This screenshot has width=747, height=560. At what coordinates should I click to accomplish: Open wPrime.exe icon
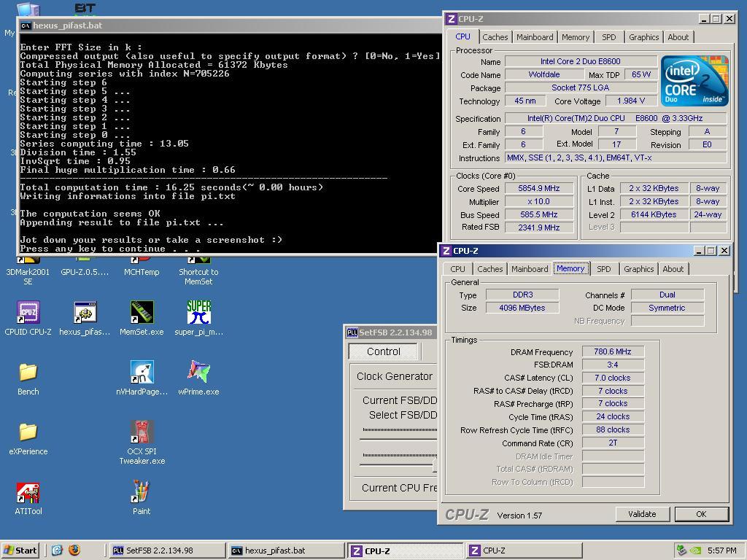click(198, 378)
